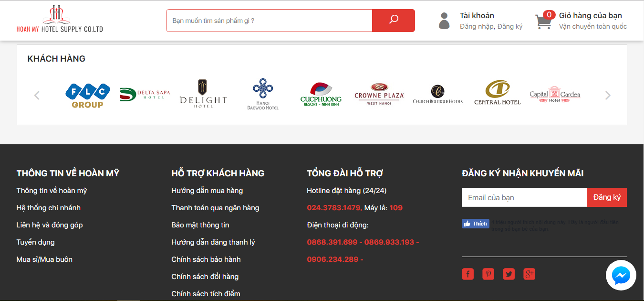The width and height of the screenshot is (644, 301).
Task: Click Đăng nhập, Đăng ký text
Action: point(491,27)
